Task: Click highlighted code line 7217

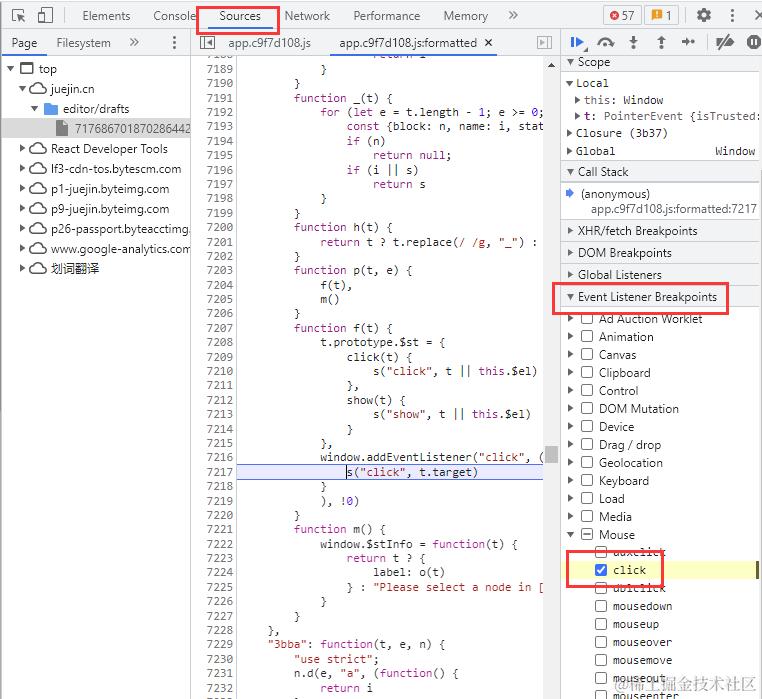Action: [x=390, y=472]
